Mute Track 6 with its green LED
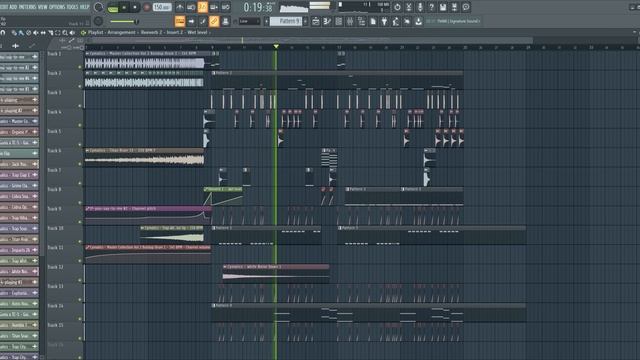Viewport: 640px width, 360px height. click(80, 164)
